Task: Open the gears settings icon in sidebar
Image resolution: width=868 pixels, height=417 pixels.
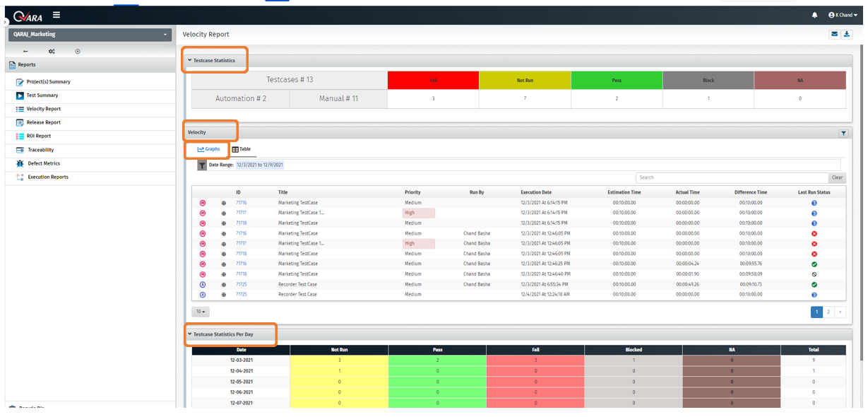Action: point(52,51)
